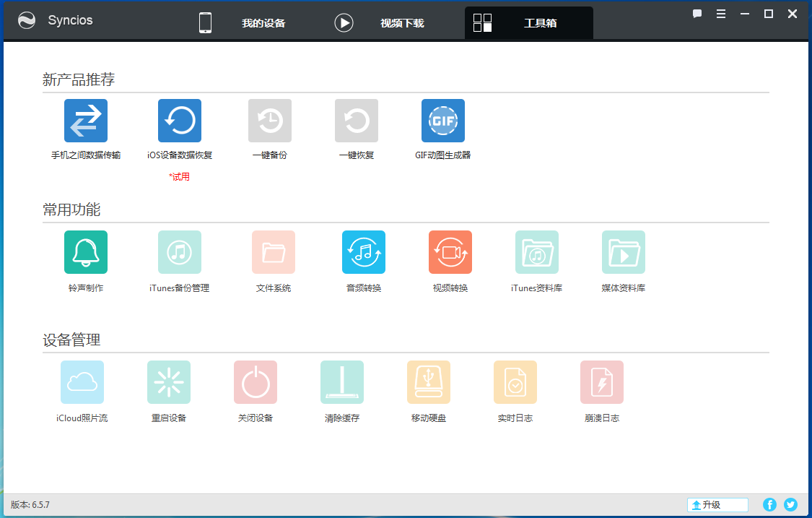This screenshot has width=812, height=518.
Task: Open iCloud照片流 photo stream cloud icon
Action: click(82, 382)
